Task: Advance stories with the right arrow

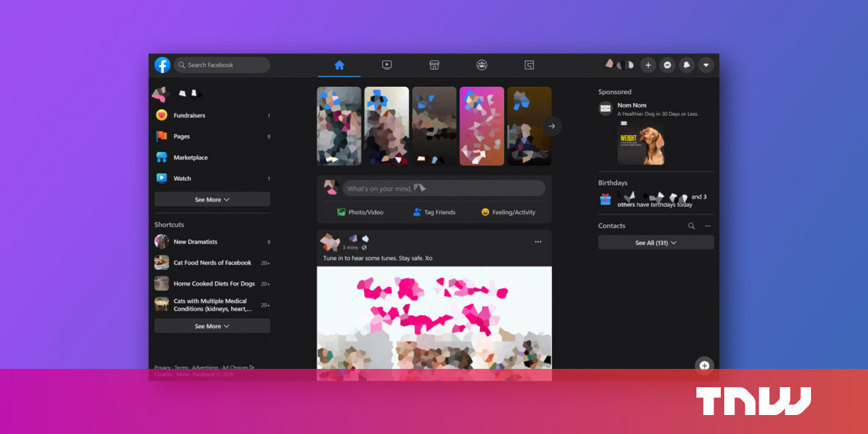Action: 552,126
